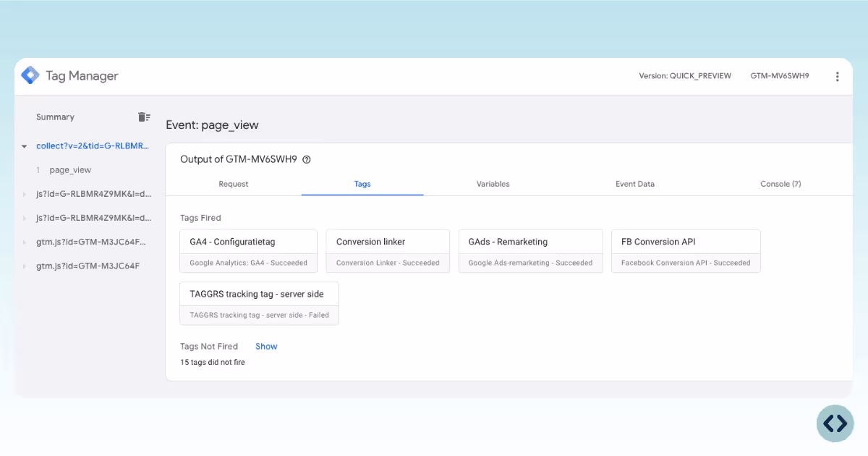The height and width of the screenshot is (456, 868).
Task: Collapse the collect?v=2 request entry
Action: point(25,146)
